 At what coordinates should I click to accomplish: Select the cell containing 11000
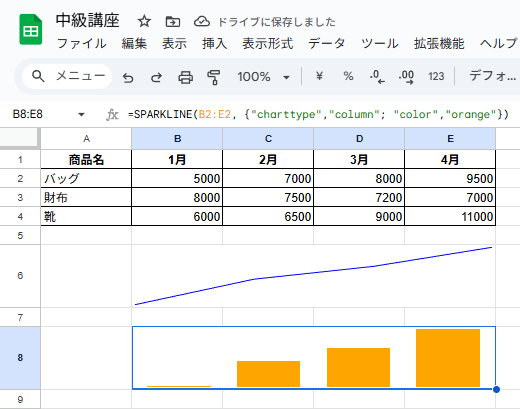[x=450, y=216]
